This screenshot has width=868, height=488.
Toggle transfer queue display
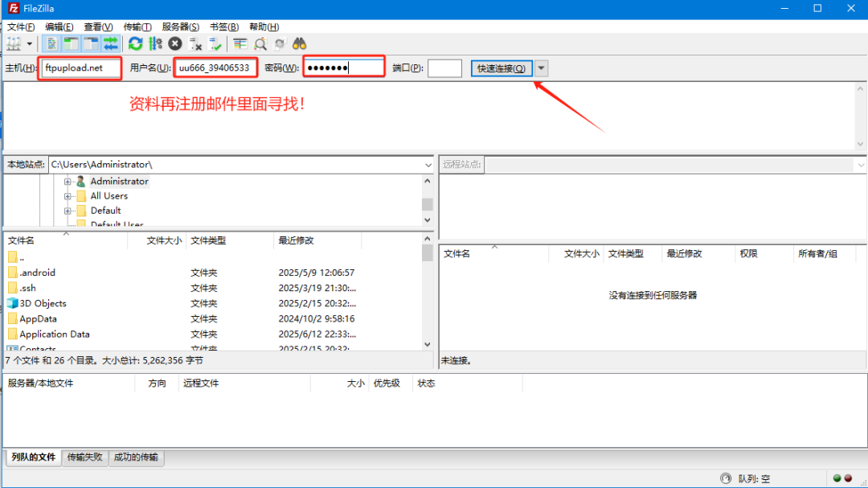pos(110,43)
